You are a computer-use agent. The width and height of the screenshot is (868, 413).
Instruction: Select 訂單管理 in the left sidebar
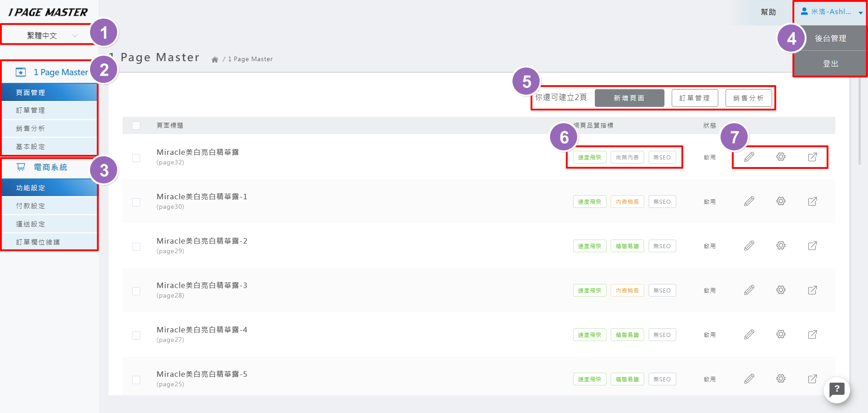coord(30,110)
